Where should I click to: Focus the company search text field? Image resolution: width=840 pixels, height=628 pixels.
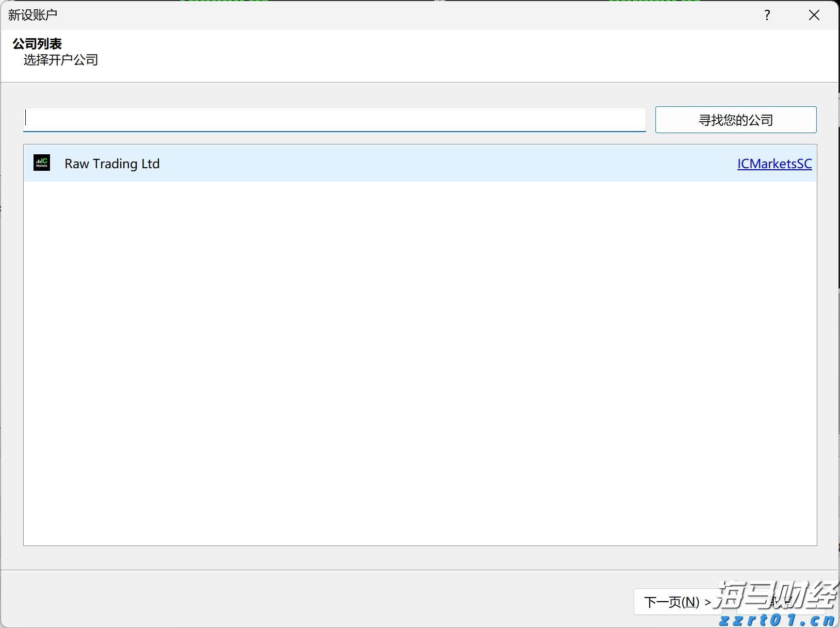coord(334,119)
